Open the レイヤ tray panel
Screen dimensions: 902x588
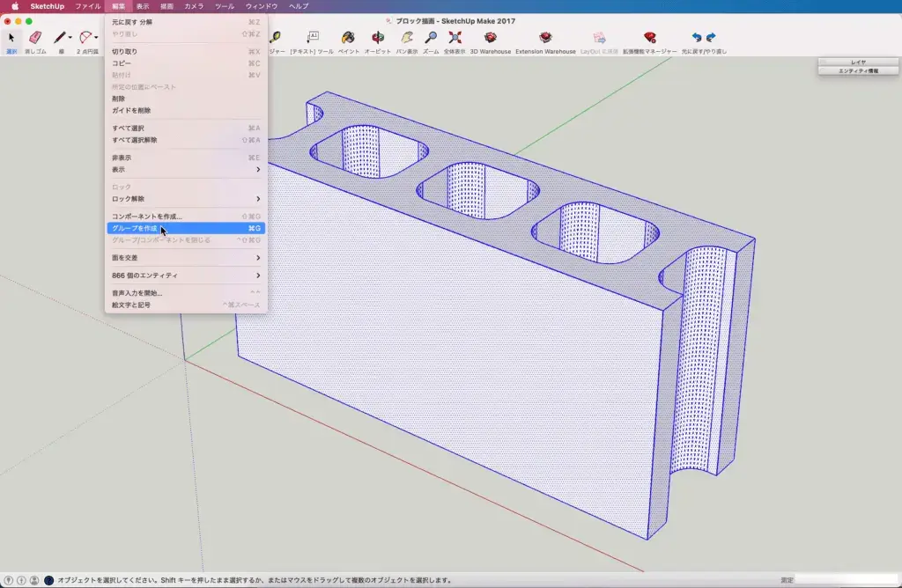(x=858, y=62)
